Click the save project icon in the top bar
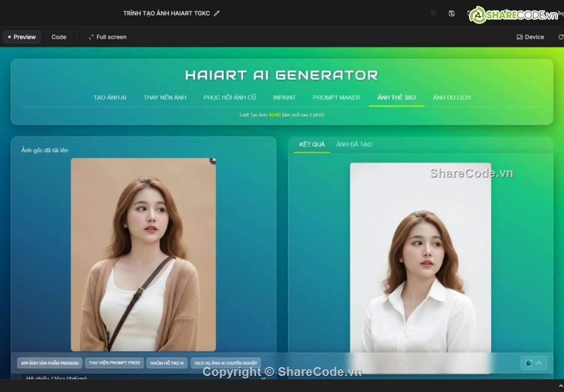Image resolution: width=564 pixels, height=392 pixels. point(433,12)
